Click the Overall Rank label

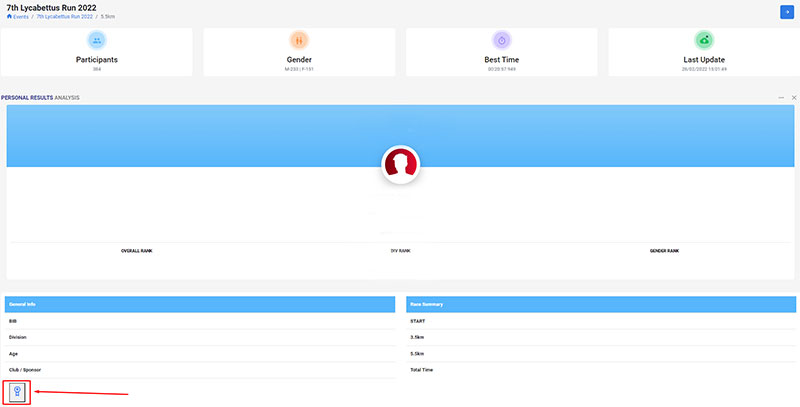coord(136,250)
